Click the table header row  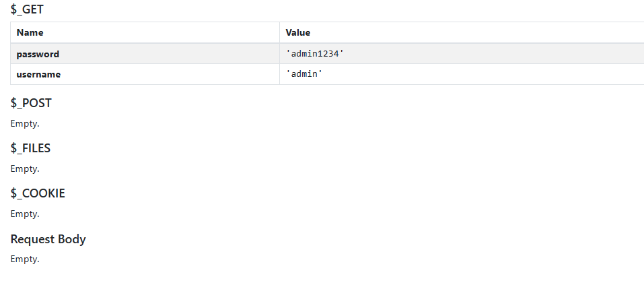point(327,32)
